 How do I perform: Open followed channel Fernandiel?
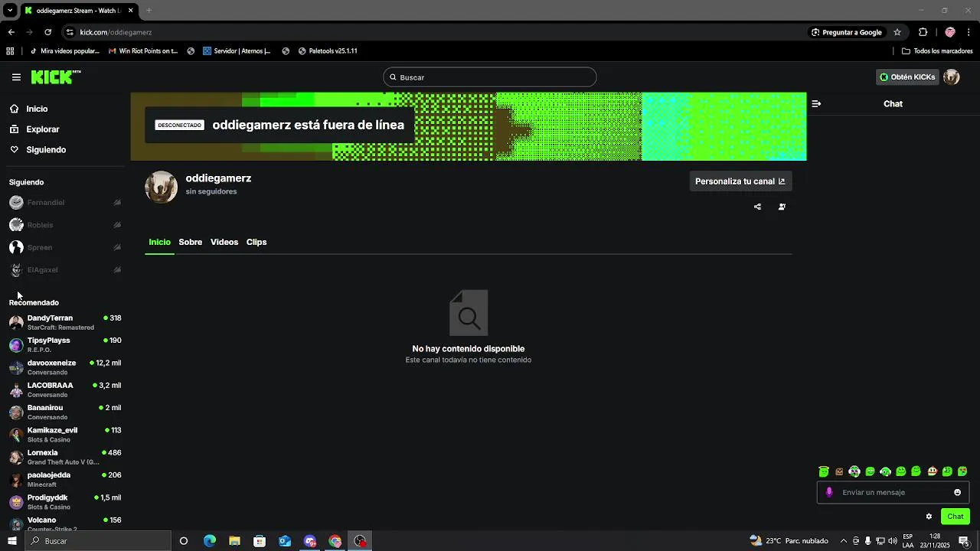tap(65, 203)
